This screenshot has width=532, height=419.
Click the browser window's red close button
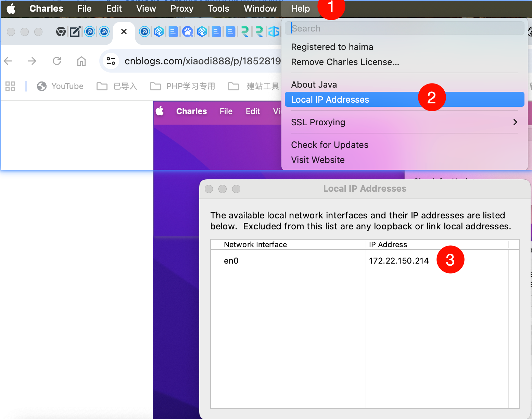coord(11,32)
